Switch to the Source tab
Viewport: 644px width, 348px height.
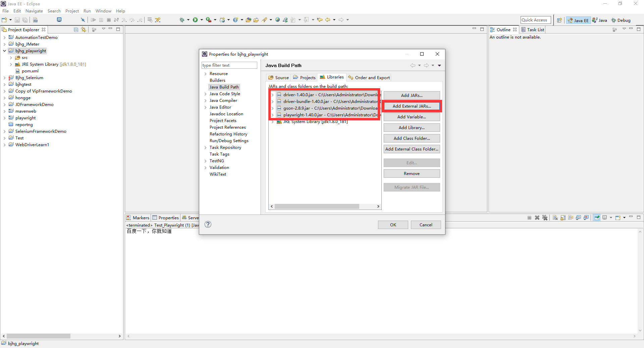pyautogui.click(x=278, y=77)
